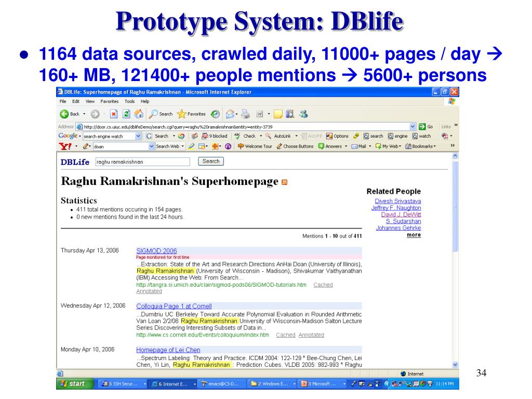Click the Cached link for SIGMOD result
Viewport: 532px width, 399px height.
pos(323,285)
